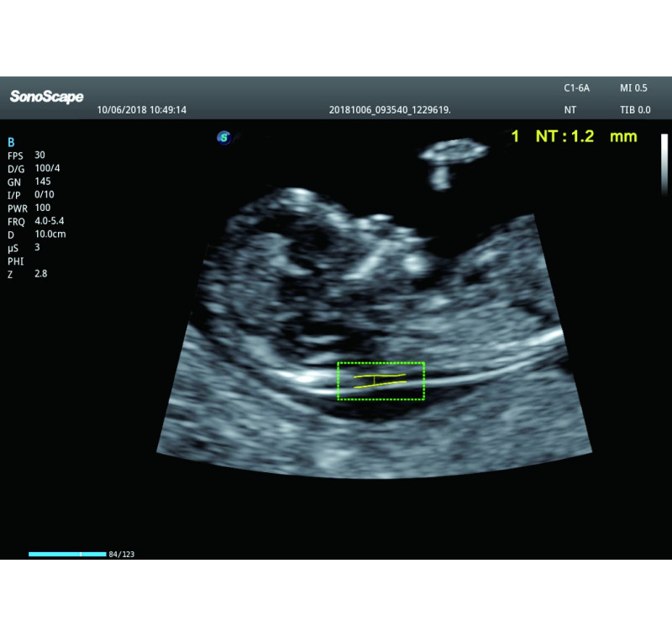Click the SonoScape logo
The image size is (672, 637).
click(46, 97)
